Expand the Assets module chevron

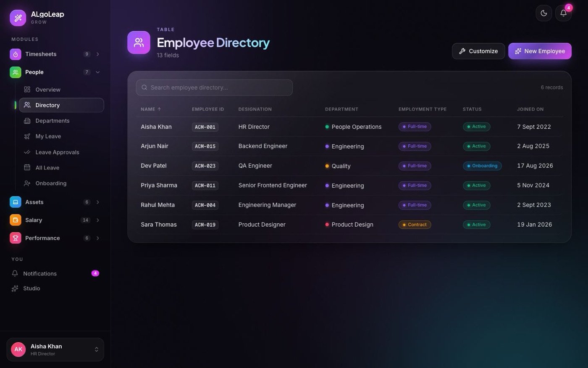[x=98, y=202]
